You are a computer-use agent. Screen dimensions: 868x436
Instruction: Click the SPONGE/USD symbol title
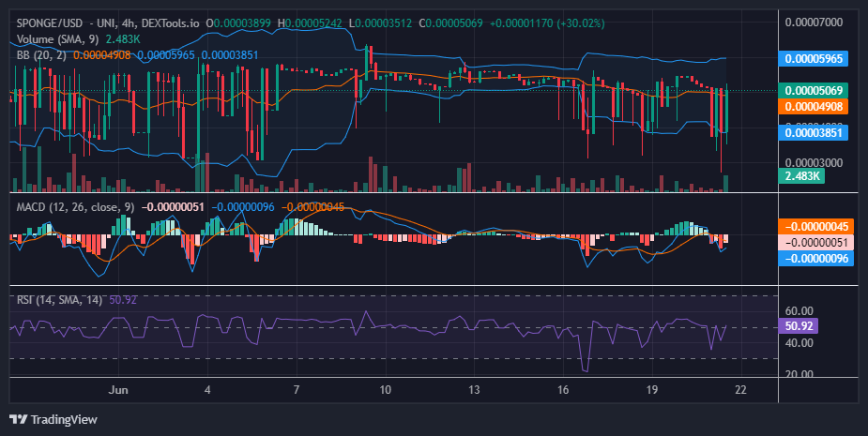tap(50, 23)
